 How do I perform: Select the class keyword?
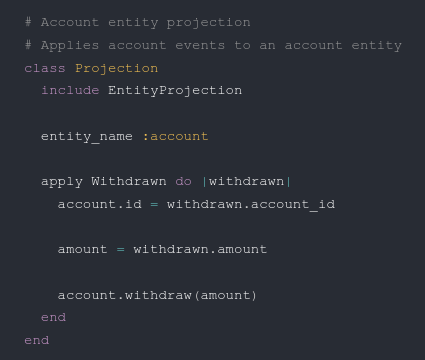tap(45, 68)
